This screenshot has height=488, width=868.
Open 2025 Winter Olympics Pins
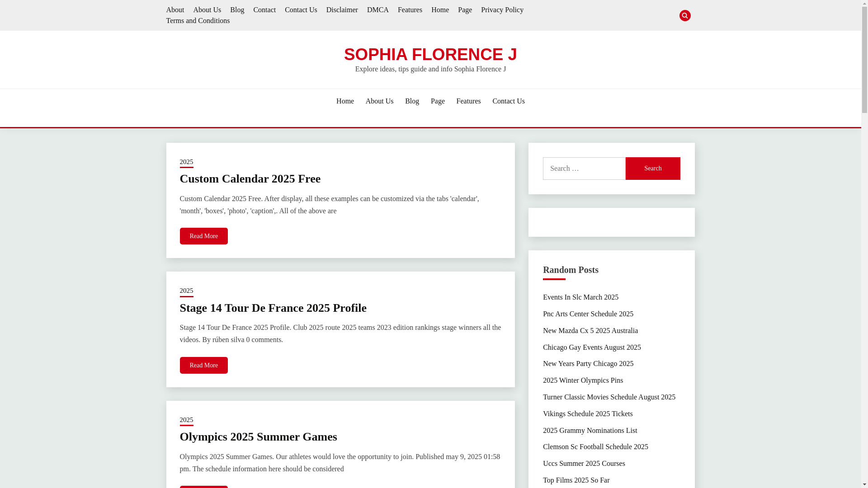point(583,380)
